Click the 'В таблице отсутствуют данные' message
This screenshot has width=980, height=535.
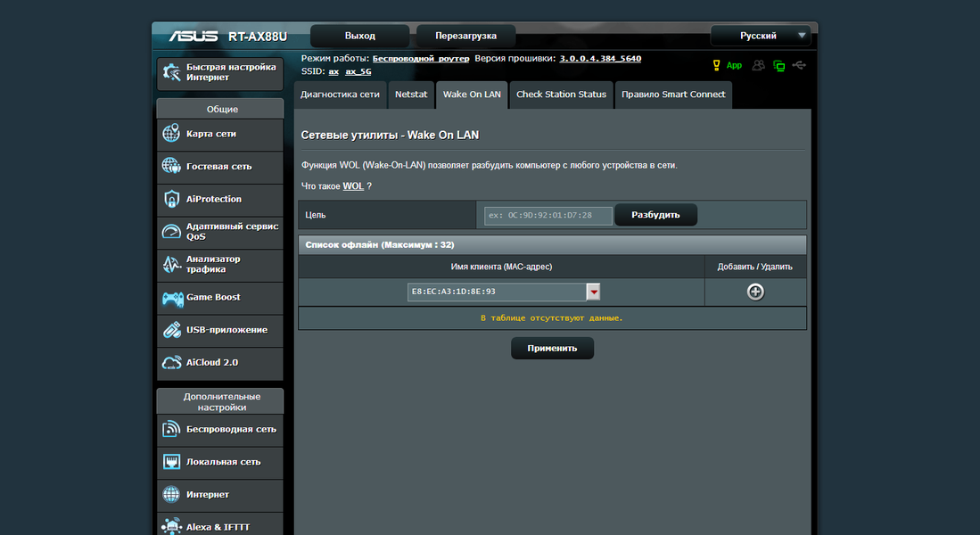tap(552, 318)
